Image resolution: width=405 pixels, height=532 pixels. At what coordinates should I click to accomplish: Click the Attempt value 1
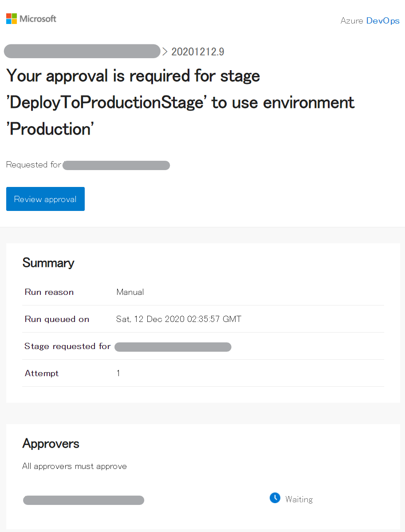(118, 373)
